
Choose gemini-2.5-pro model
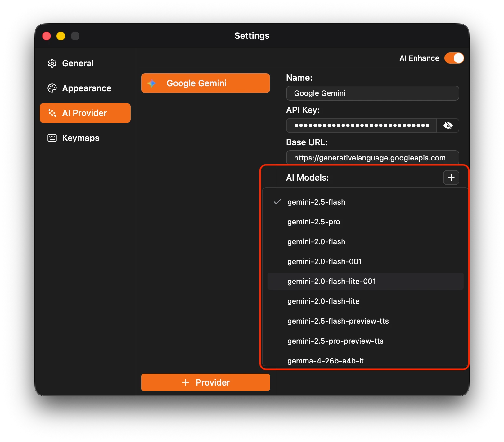point(366,222)
